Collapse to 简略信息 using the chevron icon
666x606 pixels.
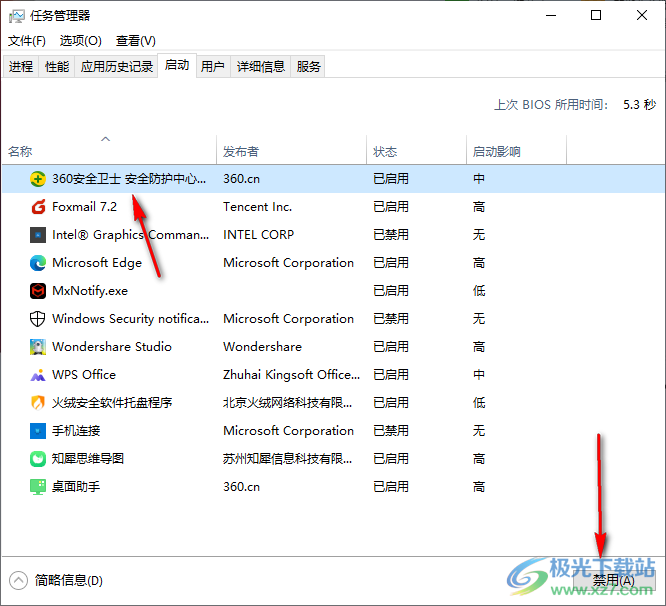pyautogui.click(x=18, y=581)
